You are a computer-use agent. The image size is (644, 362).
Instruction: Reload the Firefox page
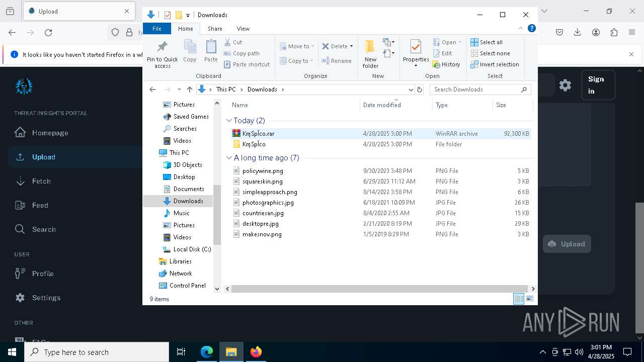point(48,32)
